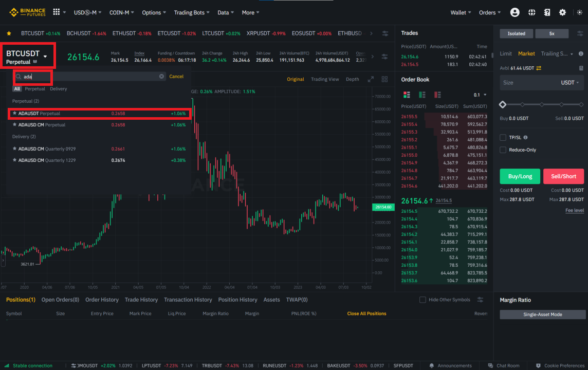The height and width of the screenshot is (370, 588).
Task: Open order book 0.1 precision dropdown
Action: [480, 95]
